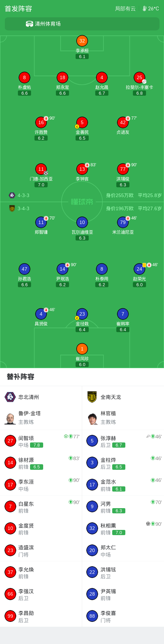Click the yellow card icon by 赵荣光
The height and width of the screenshot is (644, 164).
click(x=144, y=265)
